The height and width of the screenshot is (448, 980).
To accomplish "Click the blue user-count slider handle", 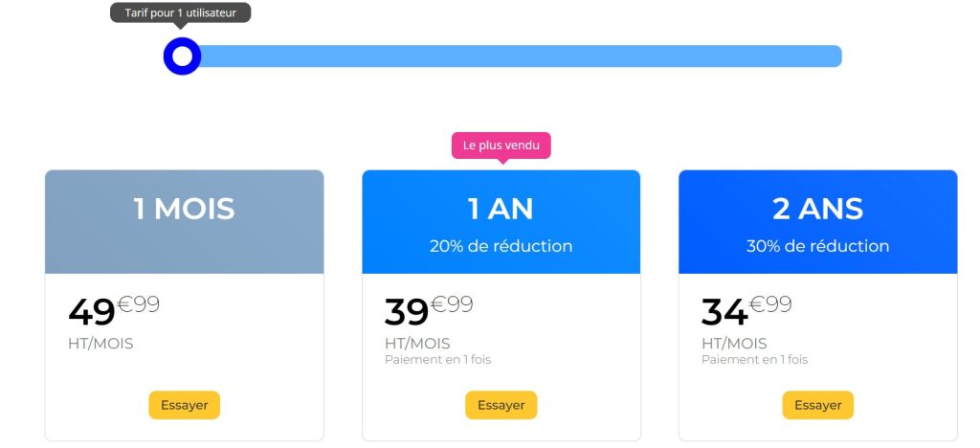I will click(x=182, y=56).
